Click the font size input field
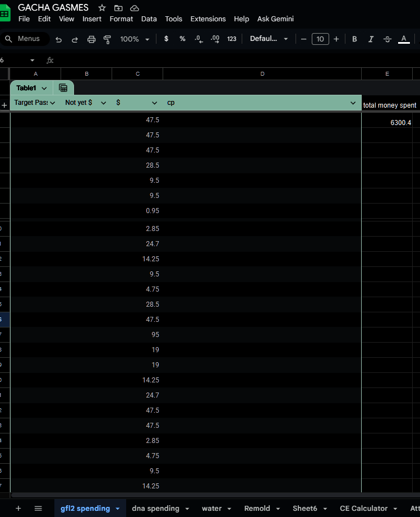Screen dimensions: 420x517 (320, 39)
